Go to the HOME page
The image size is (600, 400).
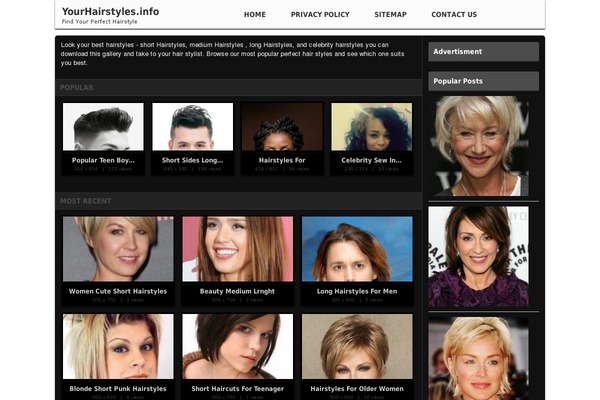[254, 15]
